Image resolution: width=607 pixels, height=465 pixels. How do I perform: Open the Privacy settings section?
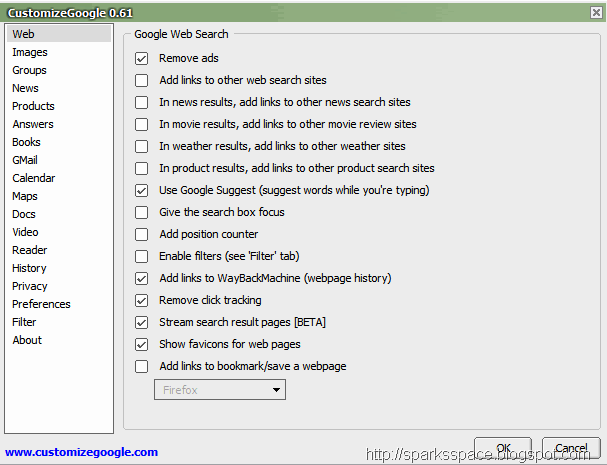30,286
